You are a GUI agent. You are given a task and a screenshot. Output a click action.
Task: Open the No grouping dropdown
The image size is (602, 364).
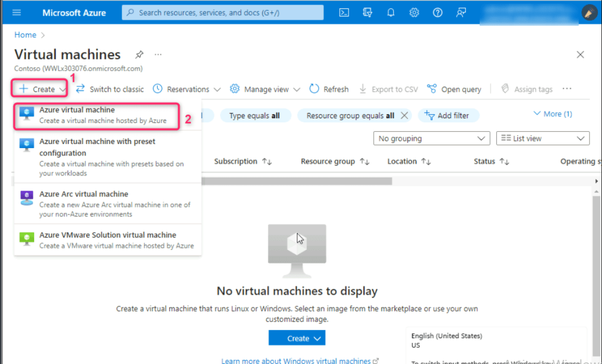click(x=431, y=139)
